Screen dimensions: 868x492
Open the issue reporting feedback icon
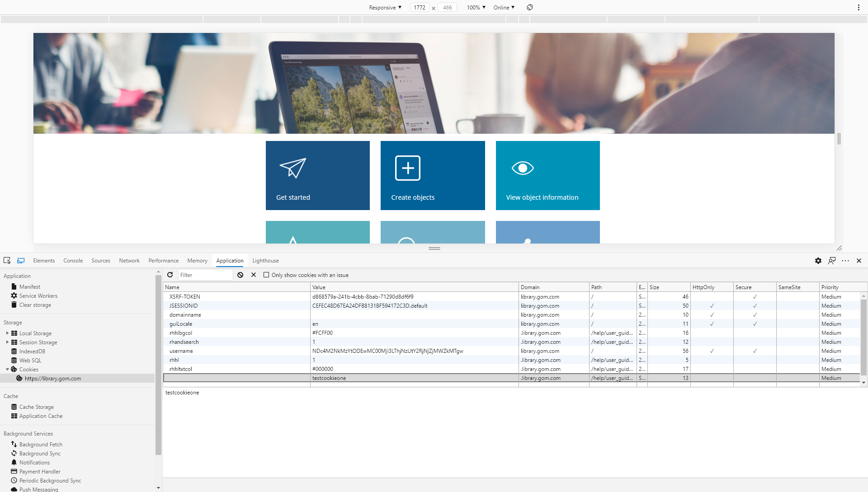point(832,261)
